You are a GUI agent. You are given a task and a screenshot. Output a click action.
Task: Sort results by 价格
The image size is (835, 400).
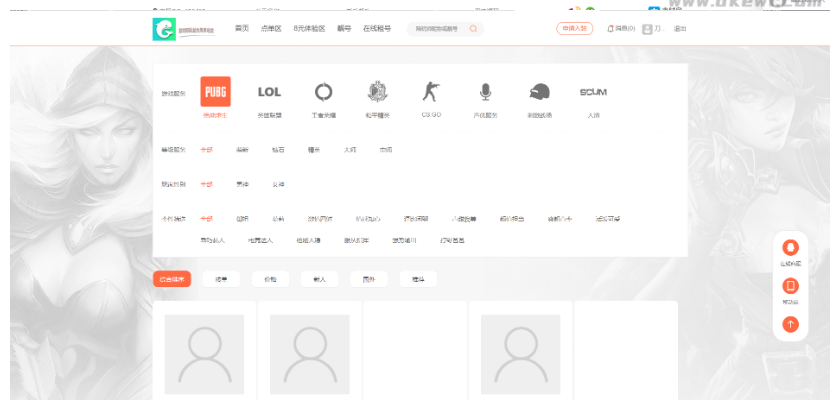(271, 279)
